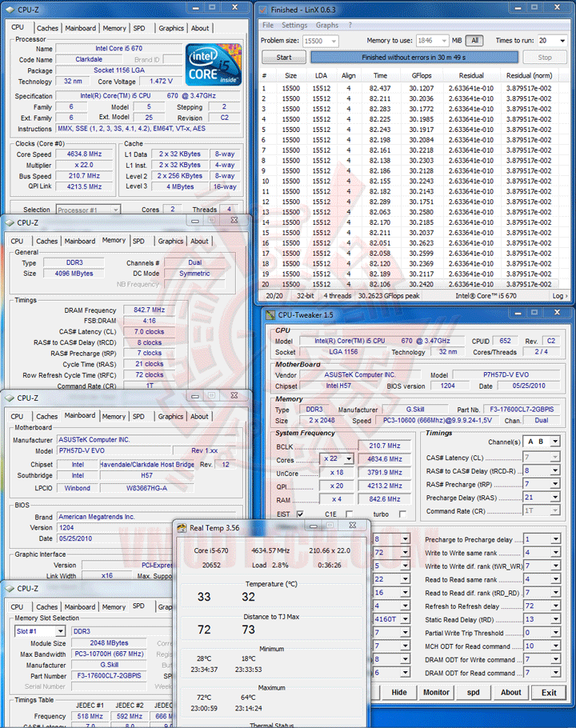
Task: Open the Log link in LinX status bar
Action: point(560,296)
